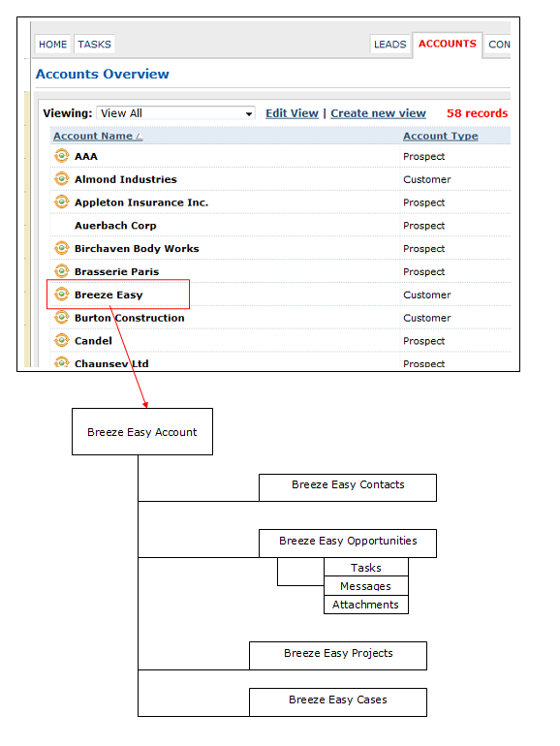Click the Breeze Easy account icon
Screen dimensions: 560x746
tap(61, 294)
